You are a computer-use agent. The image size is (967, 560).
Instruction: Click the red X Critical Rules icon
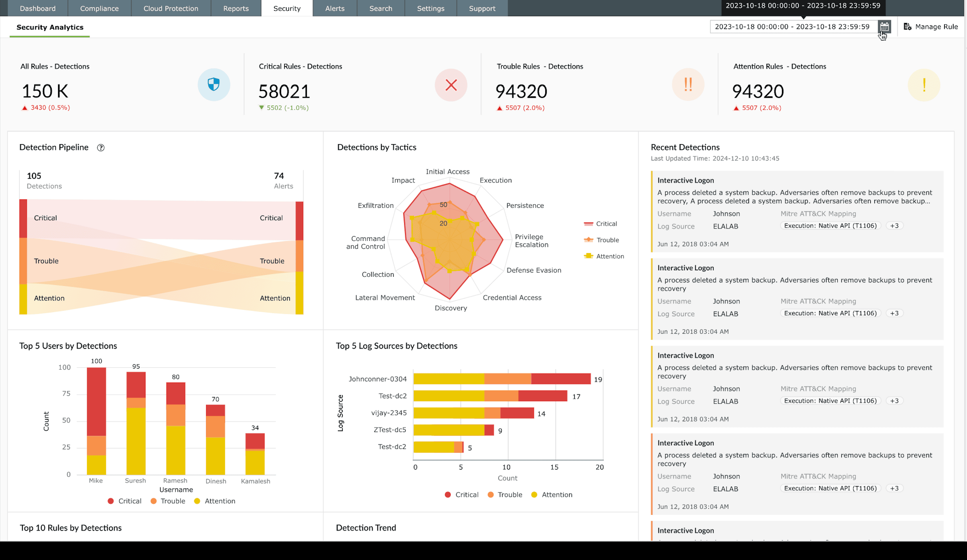click(451, 85)
